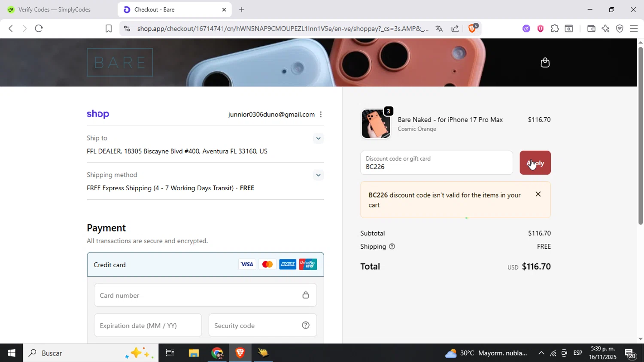Image resolution: width=644 pixels, height=362 pixels.
Task: Expand the Shipping method section
Action: 318,175
